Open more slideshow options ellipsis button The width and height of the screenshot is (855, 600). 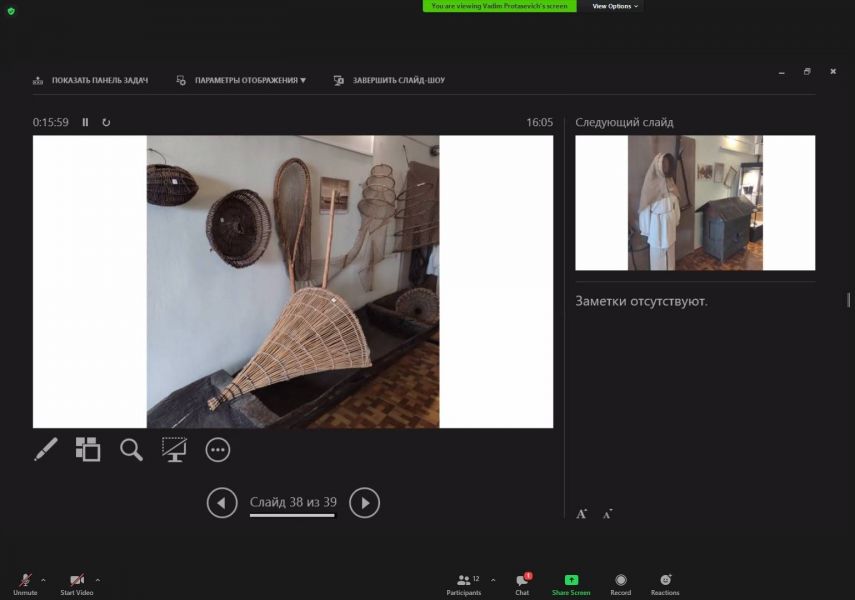[217, 450]
